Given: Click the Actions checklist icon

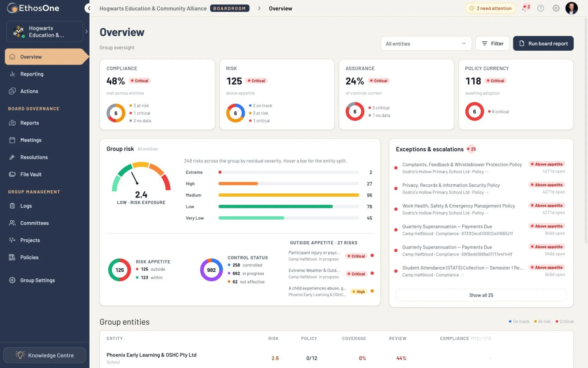Looking at the screenshot, I should (x=12, y=91).
